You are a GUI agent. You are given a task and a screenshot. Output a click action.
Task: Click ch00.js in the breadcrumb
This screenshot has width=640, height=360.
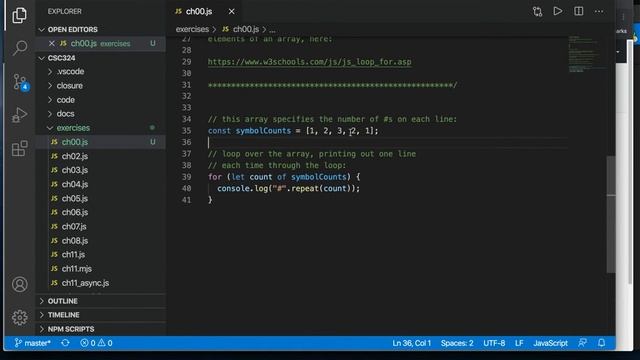pos(241,29)
